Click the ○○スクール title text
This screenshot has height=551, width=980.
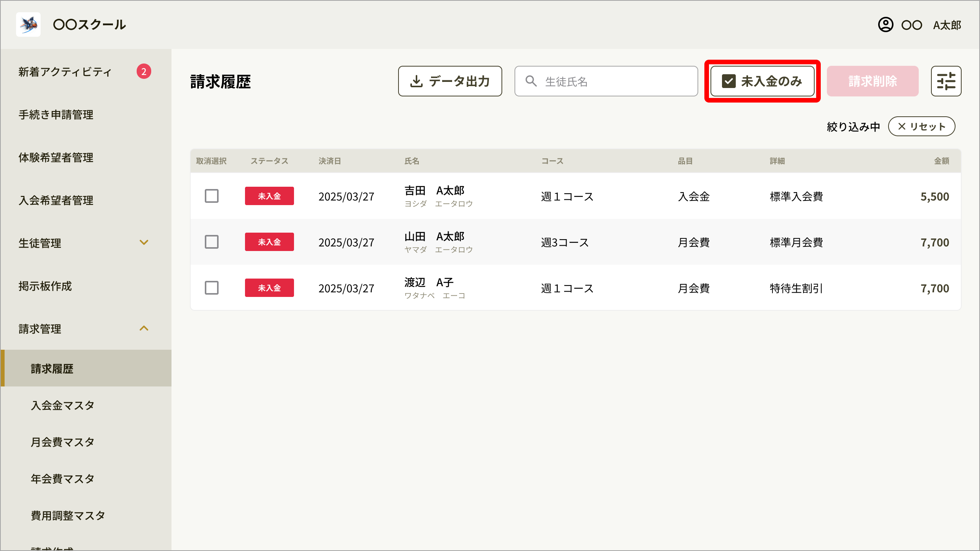pos(90,25)
